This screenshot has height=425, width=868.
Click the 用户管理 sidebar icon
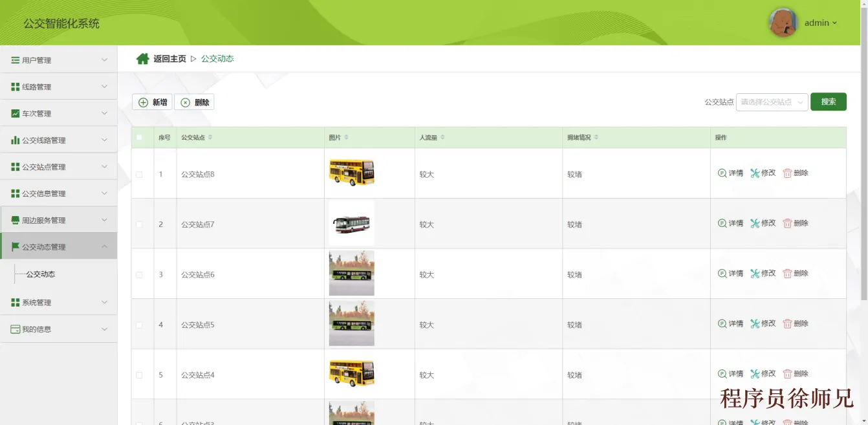tap(16, 60)
